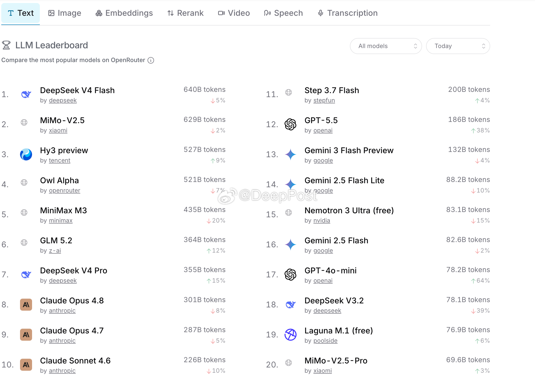Click the Gemini 2.5 Flash star logo
The height and width of the screenshot is (392, 535).
[291, 245]
